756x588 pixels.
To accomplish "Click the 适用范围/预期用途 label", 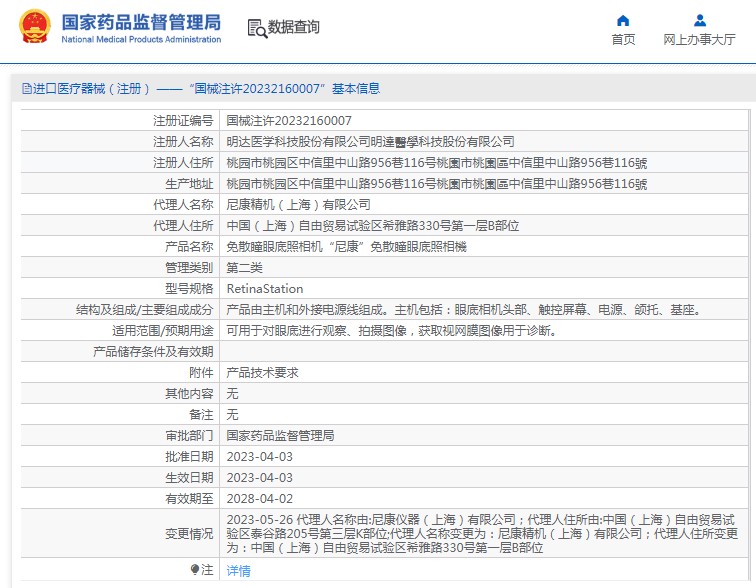I will 162,331.
